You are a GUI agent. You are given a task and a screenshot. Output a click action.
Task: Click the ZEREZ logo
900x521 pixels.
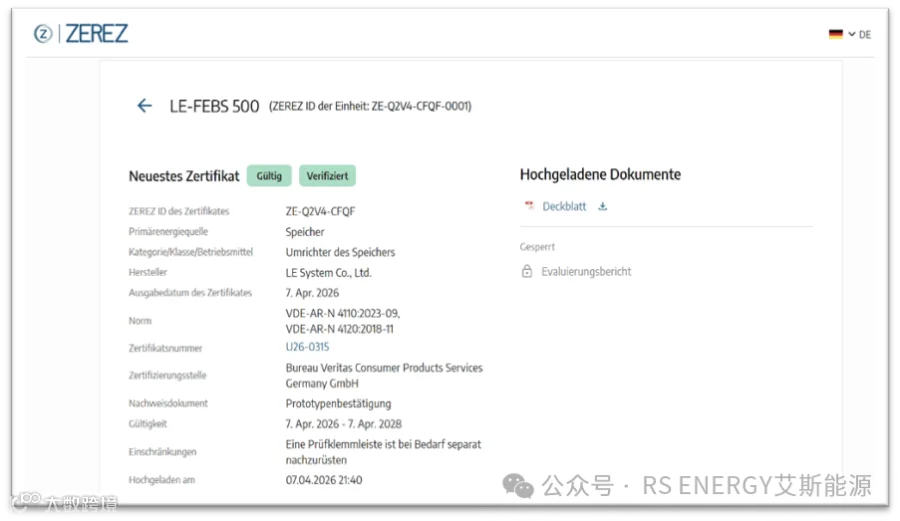click(81, 33)
